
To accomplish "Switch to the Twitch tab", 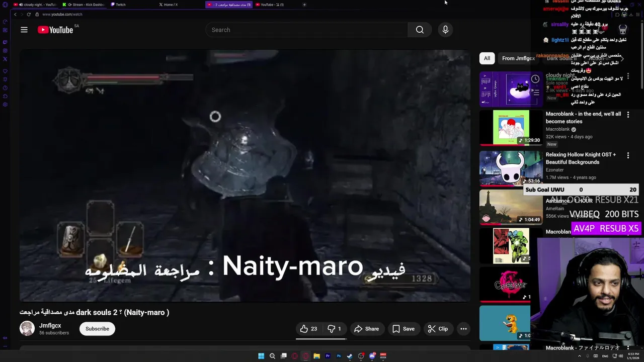I will [132, 5].
